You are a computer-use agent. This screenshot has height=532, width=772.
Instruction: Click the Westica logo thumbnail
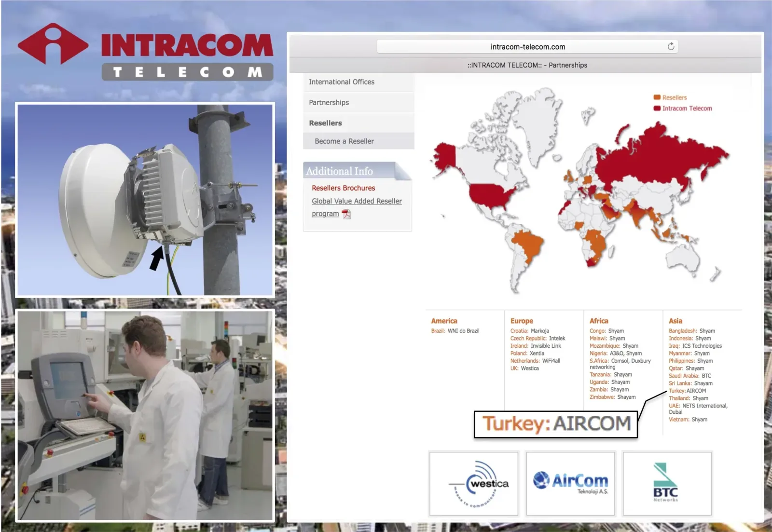[x=474, y=484]
